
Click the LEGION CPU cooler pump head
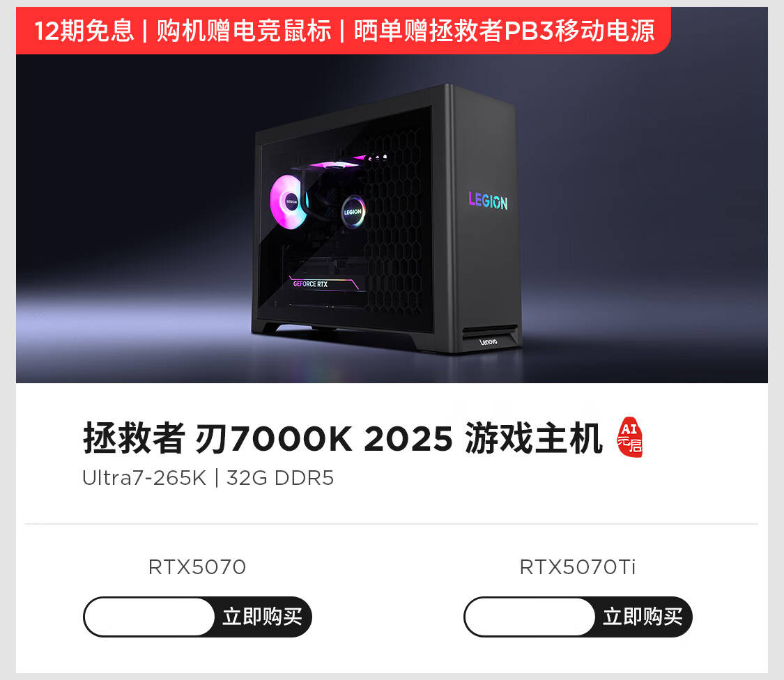(x=353, y=212)
